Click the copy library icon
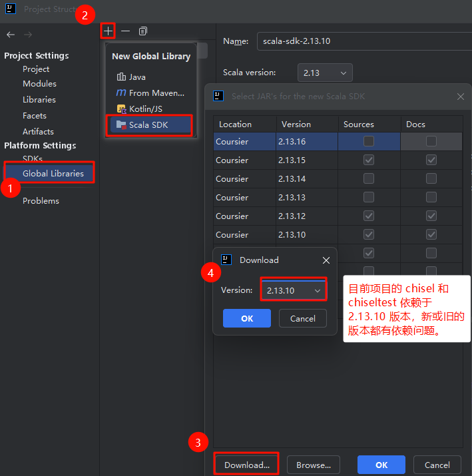Screen dimensions: 472x476 click(143, 31)
